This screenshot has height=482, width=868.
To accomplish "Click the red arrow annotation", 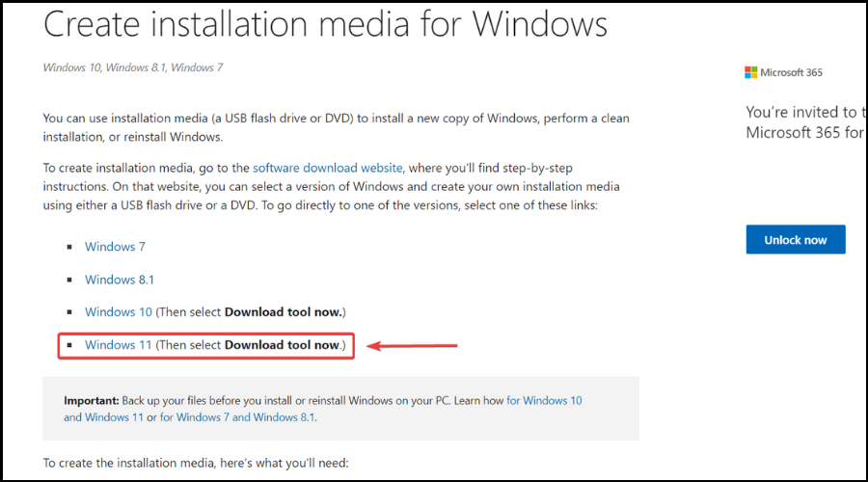I will pyautogui.click(x=413, y=346).
